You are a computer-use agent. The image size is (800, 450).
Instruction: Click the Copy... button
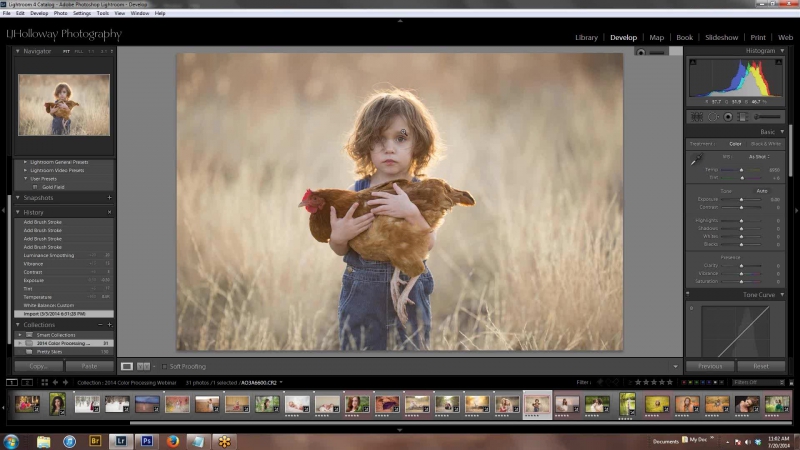[x=39, y=366]
